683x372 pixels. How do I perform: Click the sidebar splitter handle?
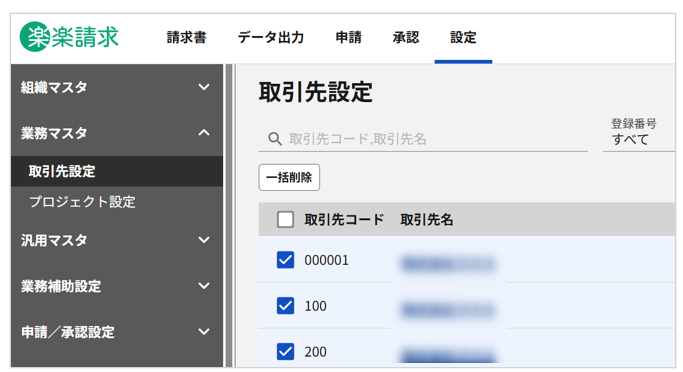coord(230,216)
